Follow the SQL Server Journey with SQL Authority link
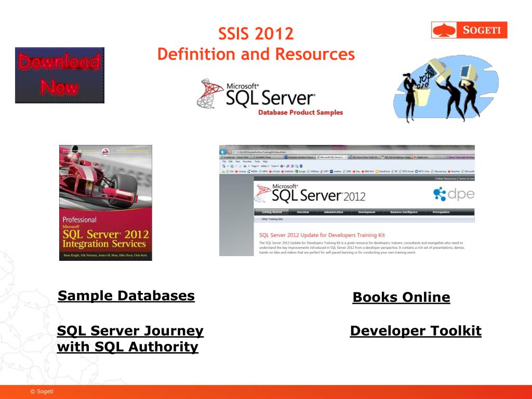Viewport: 532px width, 399px height. point(130,339)
